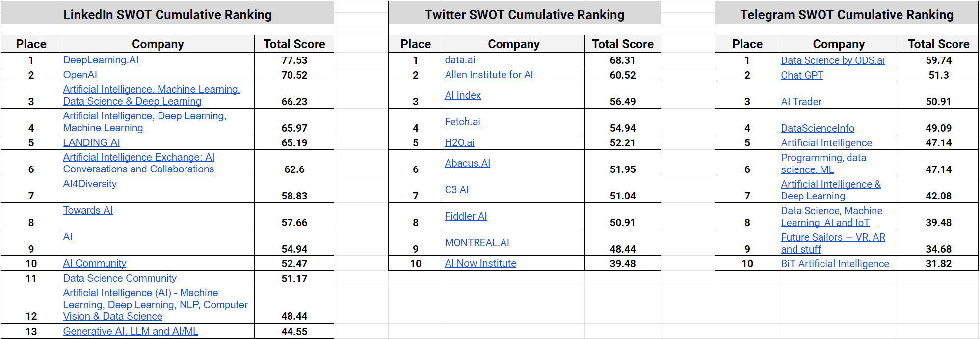Open the data.ai link
Viewport: 980px width, 339px height.
[460, 60]
